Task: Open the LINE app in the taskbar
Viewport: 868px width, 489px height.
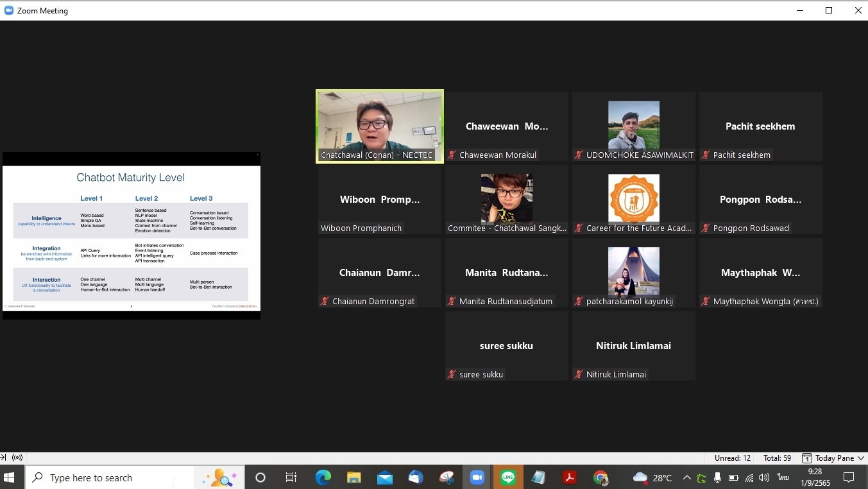Action: pos(508,477)
